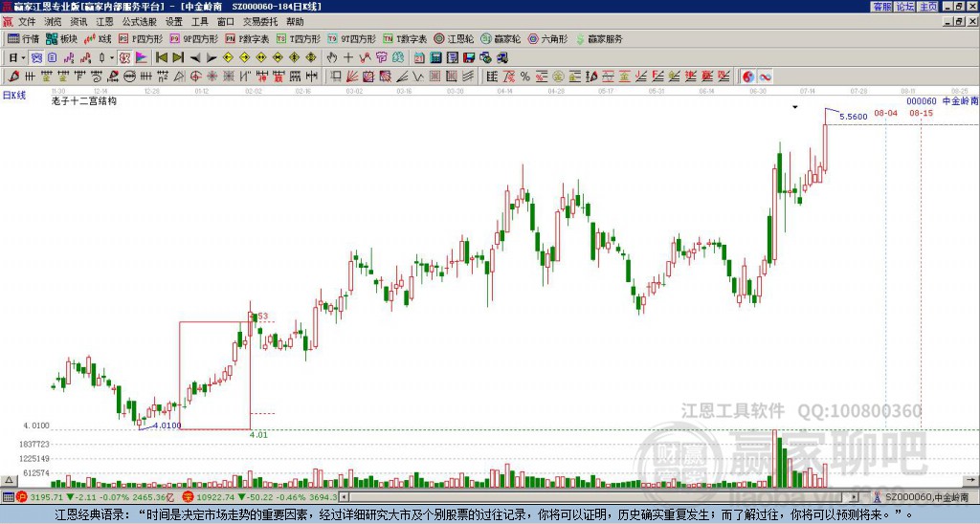Toggle the yin-yang icon
The width and height of the screenshot is (980, 524).
tap(748, 76)
